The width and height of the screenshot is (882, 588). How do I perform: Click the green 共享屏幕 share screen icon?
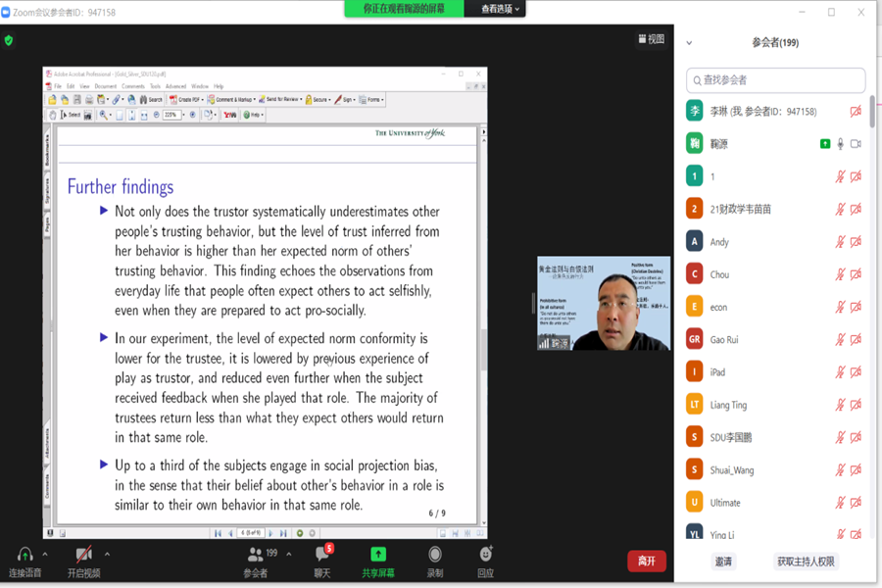point(378,555)
